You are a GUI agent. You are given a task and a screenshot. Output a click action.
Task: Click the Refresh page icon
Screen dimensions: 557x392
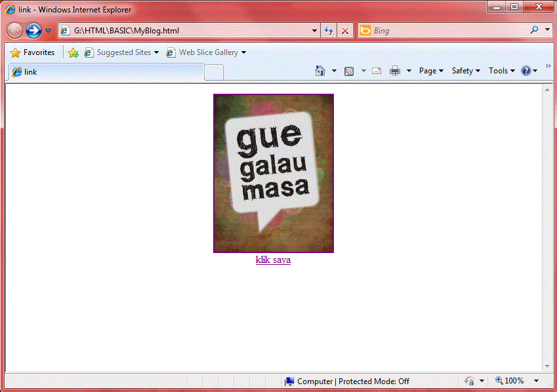pos(329,31)
